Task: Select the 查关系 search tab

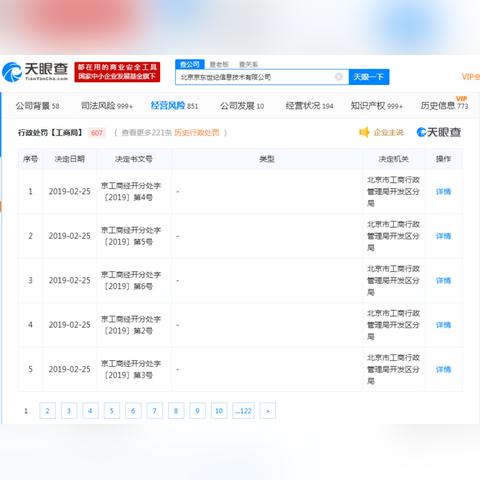Action: point(248,64)
